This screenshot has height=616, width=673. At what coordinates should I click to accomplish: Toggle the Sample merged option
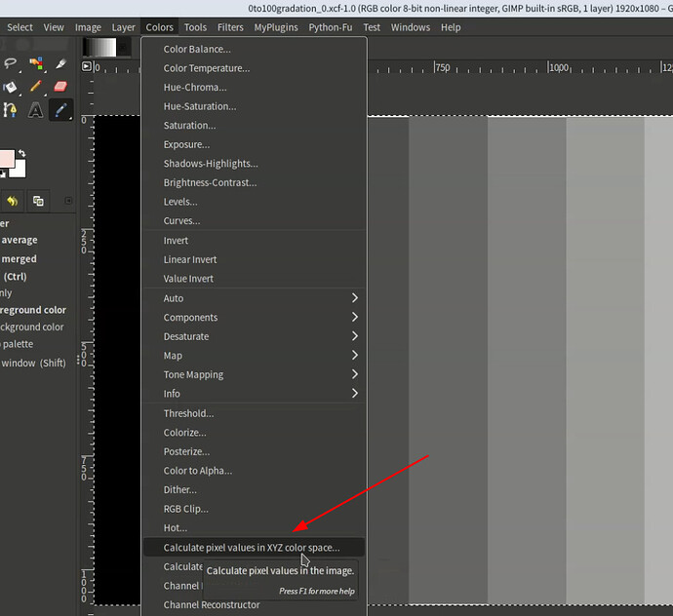[19, 258]
